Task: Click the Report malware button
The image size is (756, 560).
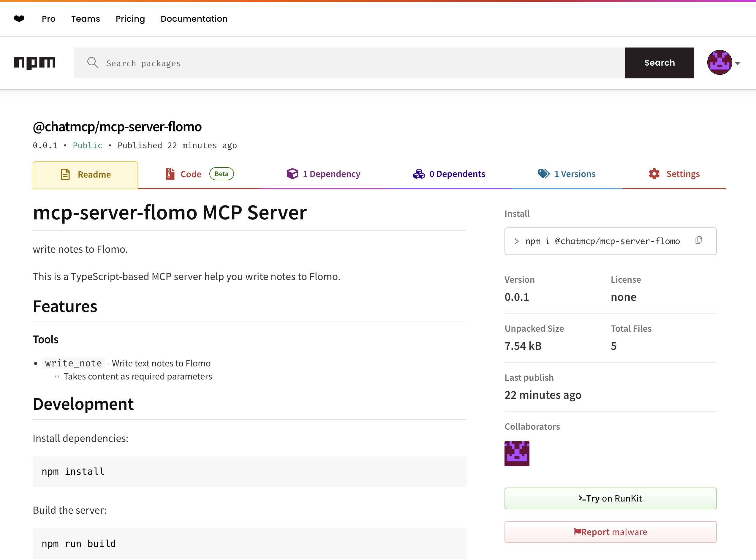Action: coord(610,532)
